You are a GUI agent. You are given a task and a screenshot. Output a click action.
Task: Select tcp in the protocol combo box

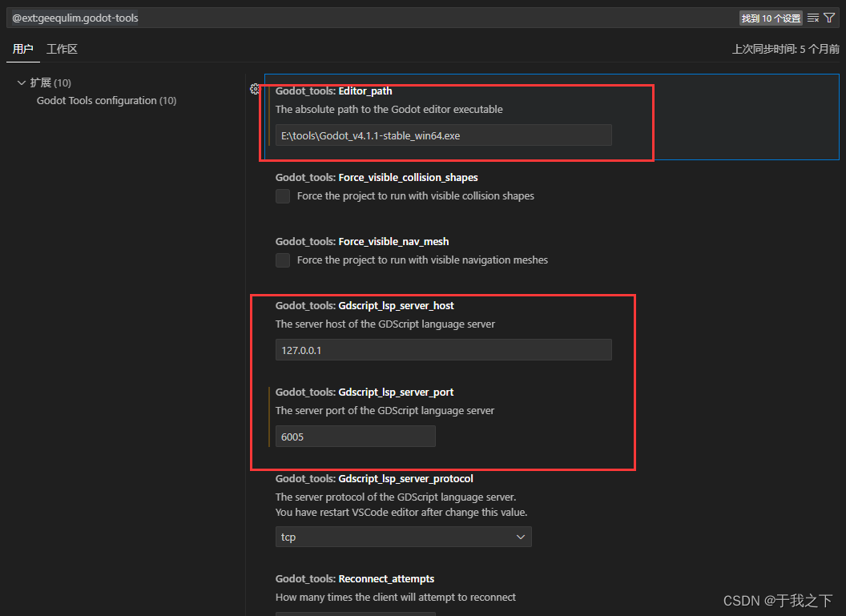coord(403,537)
